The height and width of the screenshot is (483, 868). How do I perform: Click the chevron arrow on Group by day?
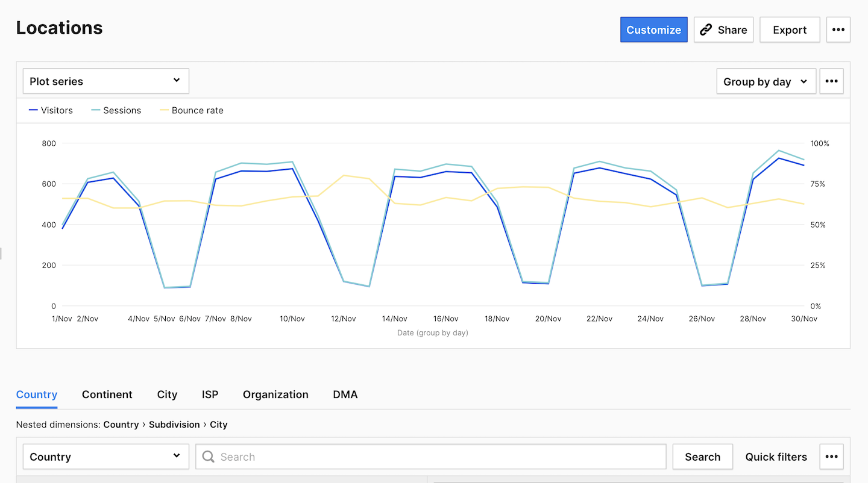tap(804, 81)
